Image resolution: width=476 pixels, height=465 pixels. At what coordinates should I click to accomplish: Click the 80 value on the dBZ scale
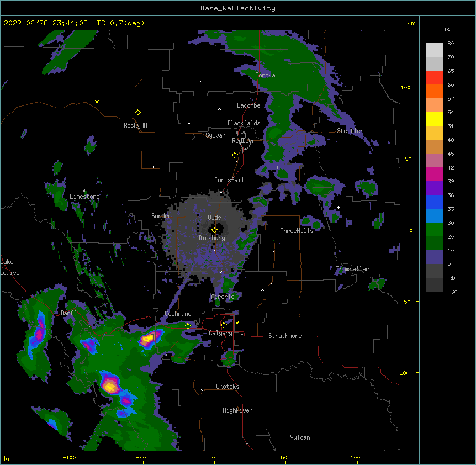click(x=451, y=44)
